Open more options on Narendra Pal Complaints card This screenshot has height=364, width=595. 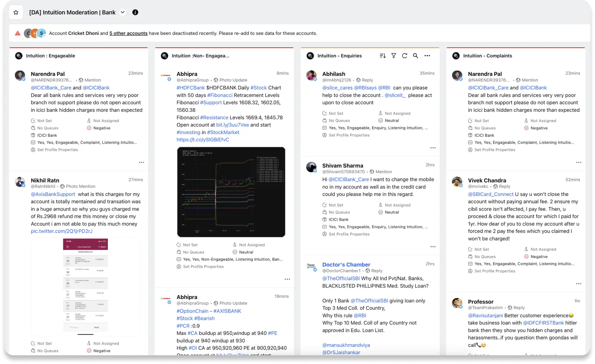579,163
